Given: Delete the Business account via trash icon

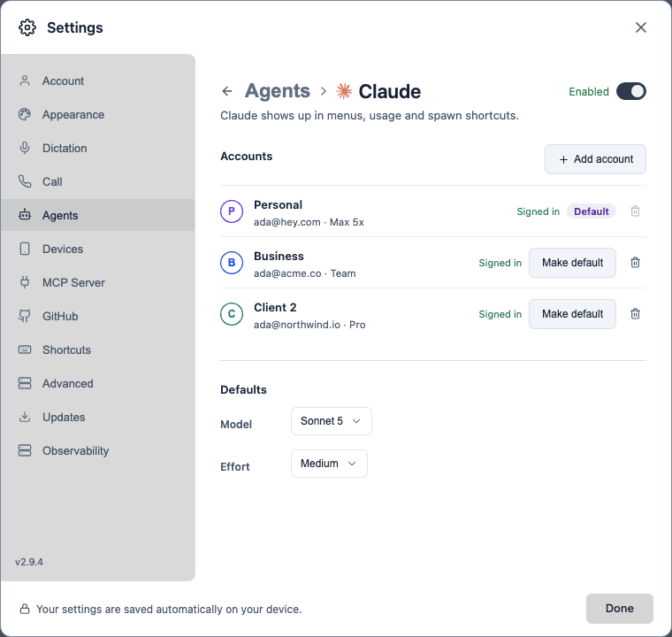Looking at the screenshot, I should click(x=635, y=263).
